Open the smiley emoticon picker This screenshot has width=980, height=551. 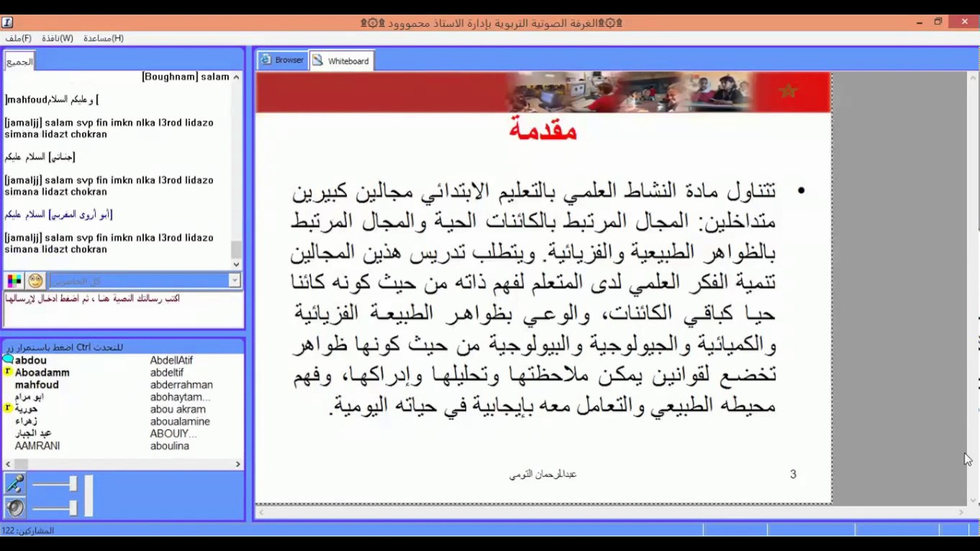[x=35, y=281]
